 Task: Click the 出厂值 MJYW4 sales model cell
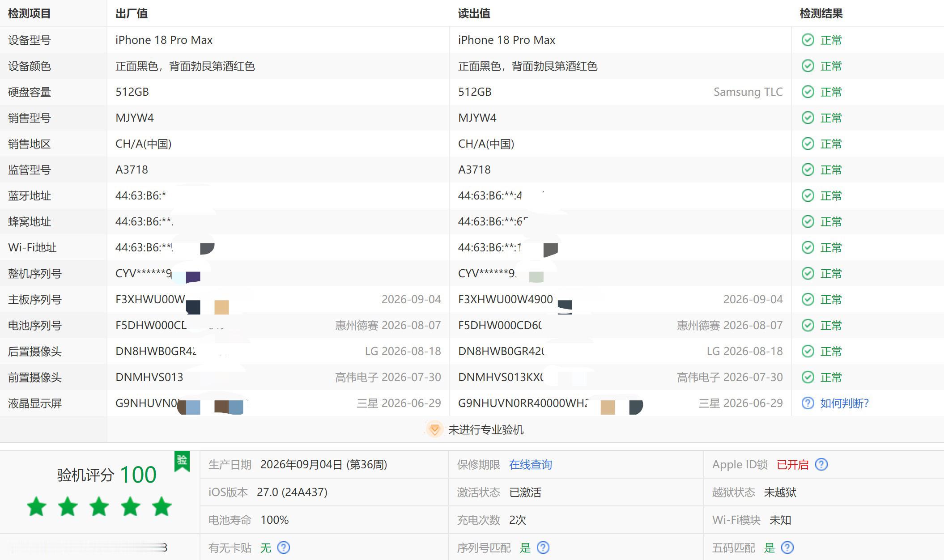[135, 118]
